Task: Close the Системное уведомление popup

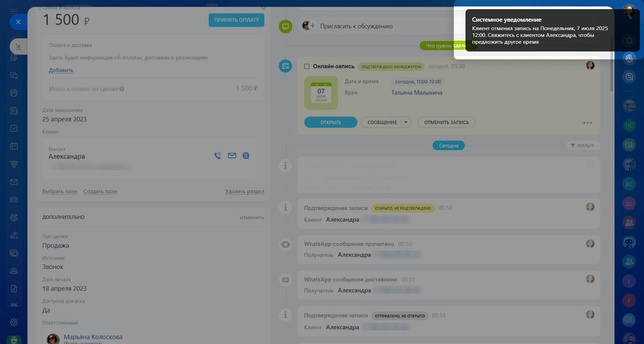Action: pos(630,18)
